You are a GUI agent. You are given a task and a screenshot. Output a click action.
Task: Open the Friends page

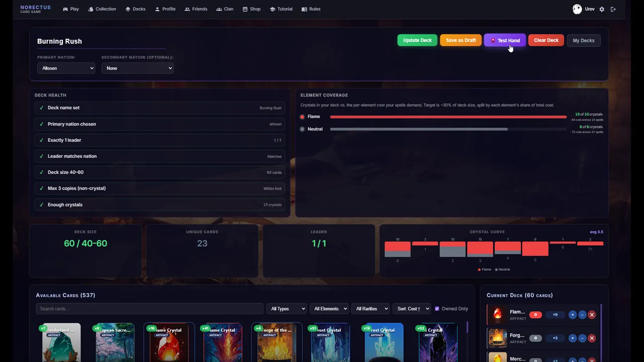point(196,9)
